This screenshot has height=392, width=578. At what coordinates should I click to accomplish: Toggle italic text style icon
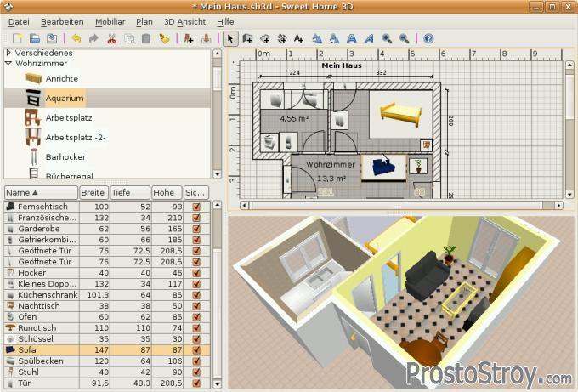tap(370, 38)
